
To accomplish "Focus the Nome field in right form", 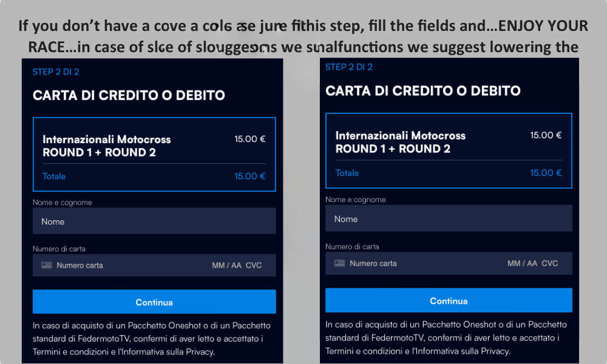I will [449, 218].
